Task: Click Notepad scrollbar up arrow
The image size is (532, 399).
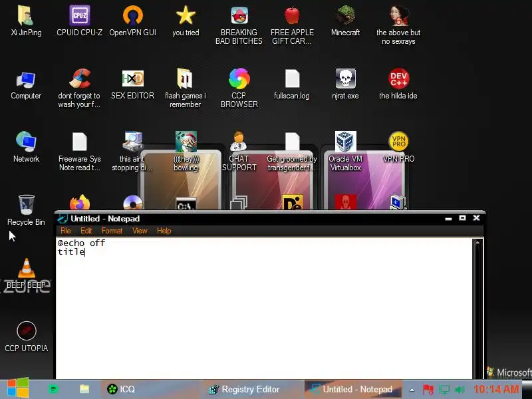Action: (x=477, y=243)
